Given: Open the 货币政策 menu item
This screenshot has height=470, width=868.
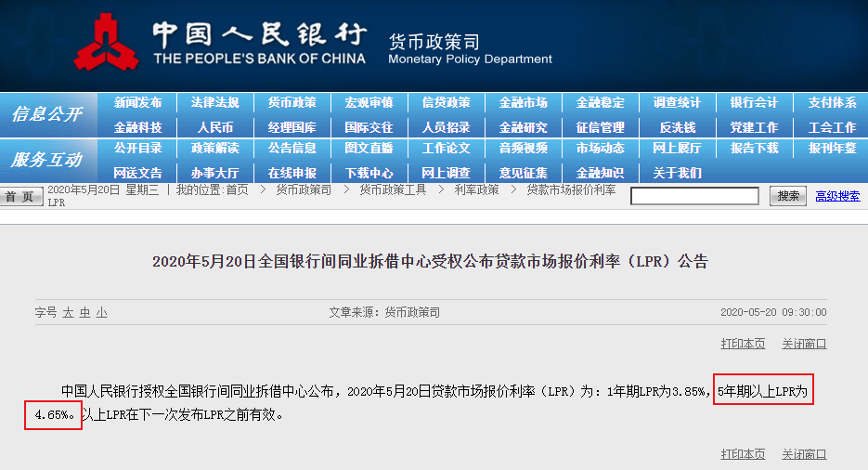Looking at the screenshot, I should pos(291,103).
